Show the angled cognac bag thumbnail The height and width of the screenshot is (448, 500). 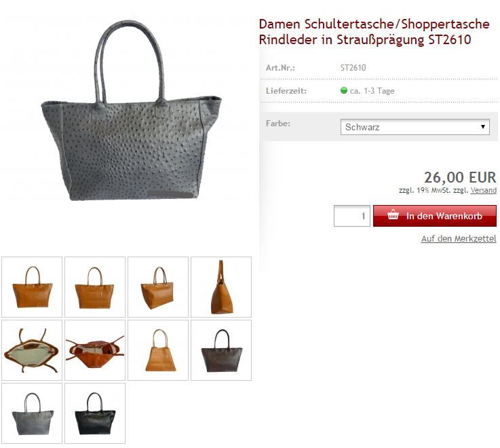[x=158, y=287]
